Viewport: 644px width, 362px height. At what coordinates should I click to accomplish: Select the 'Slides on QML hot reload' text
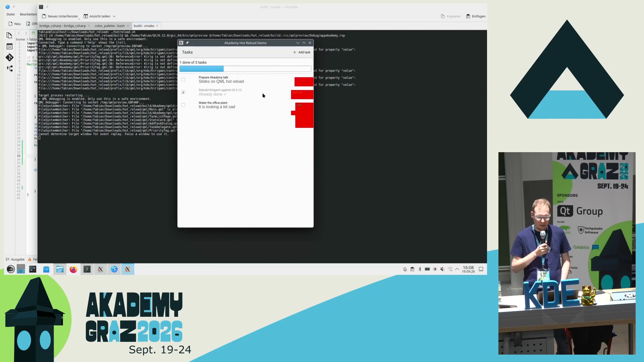click(221, 81)
